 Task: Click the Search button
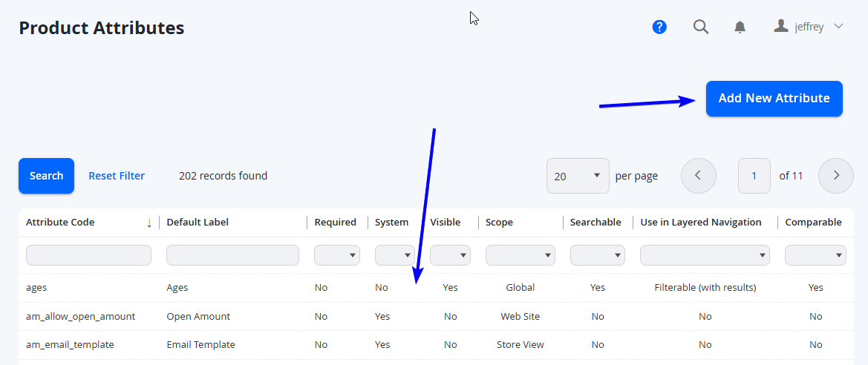click(x=47, y=176)
